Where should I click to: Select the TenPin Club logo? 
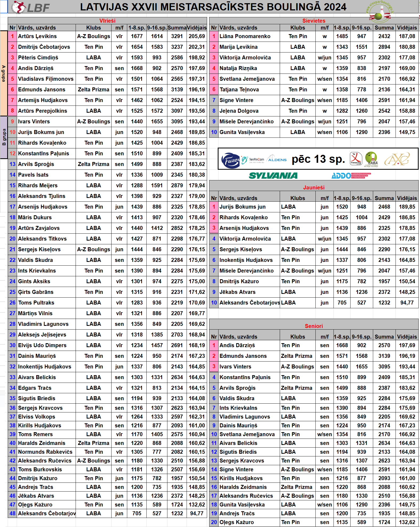pos(356,159)
